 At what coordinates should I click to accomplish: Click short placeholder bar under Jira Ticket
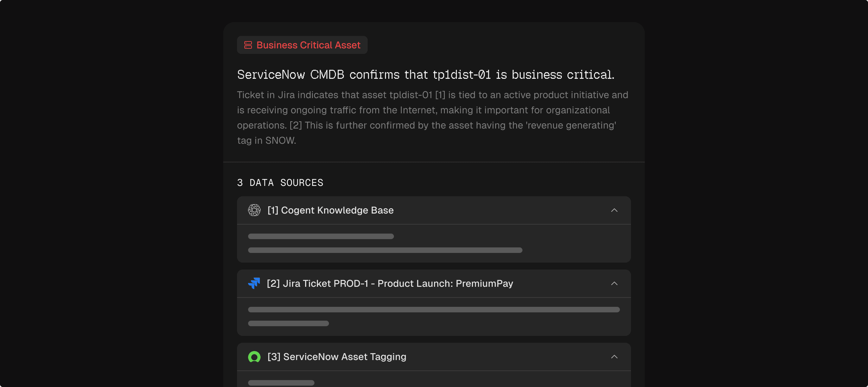288,323
